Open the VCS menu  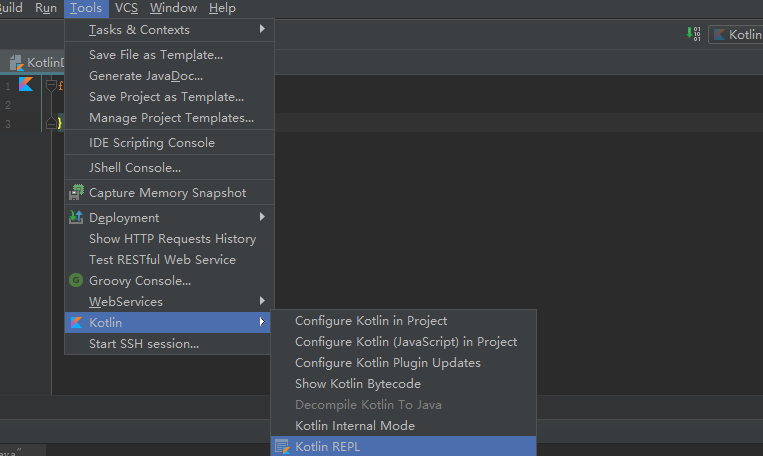coord(126,8)
